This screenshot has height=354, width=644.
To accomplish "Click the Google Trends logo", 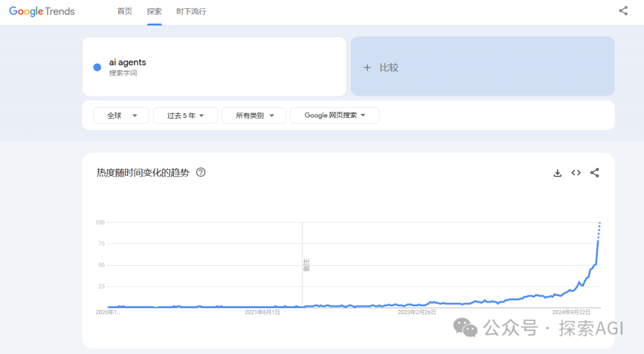I will coord(41,11).
